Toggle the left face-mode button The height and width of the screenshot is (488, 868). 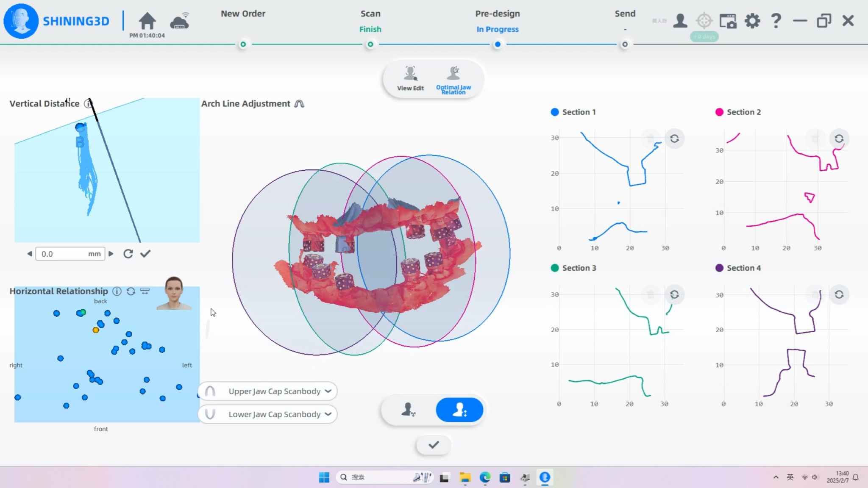tap(408, 410)
